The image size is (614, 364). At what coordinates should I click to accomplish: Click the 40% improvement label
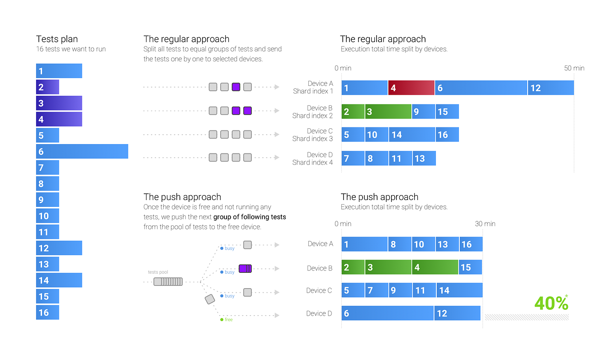pyautogui.click(x=551, y=303)
